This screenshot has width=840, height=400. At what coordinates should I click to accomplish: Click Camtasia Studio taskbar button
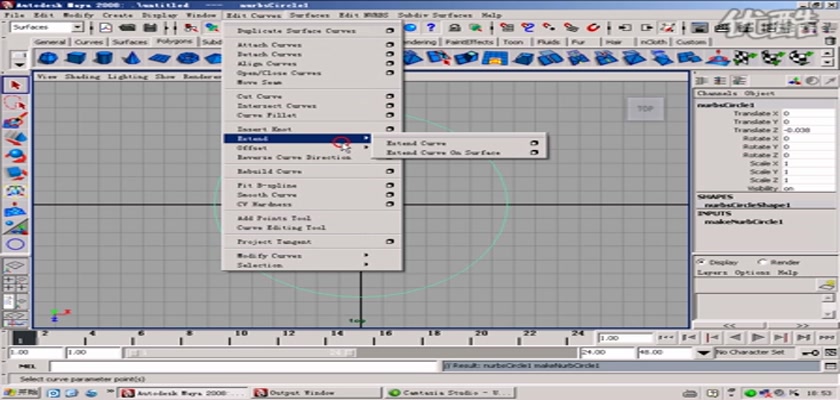[449, 393]
